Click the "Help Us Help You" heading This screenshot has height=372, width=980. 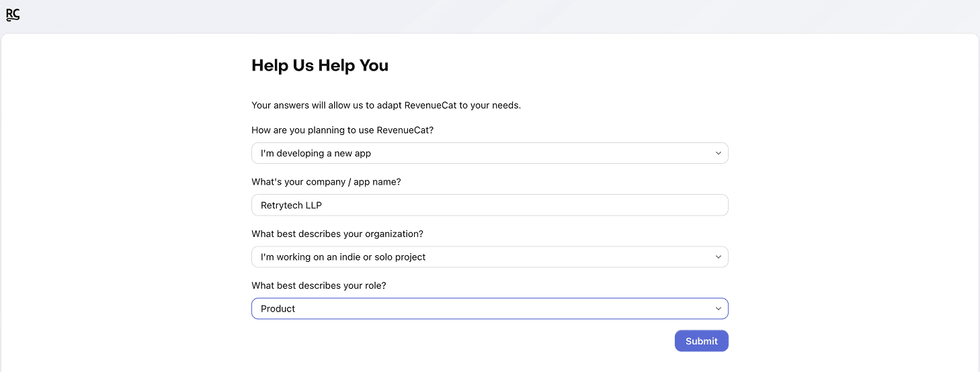(x=320, y=65)
